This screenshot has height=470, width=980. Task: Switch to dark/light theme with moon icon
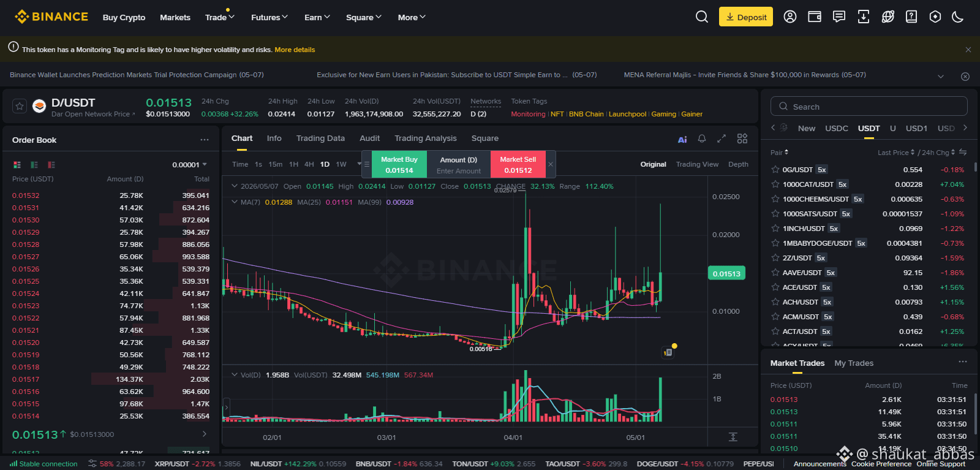(958, 17)
